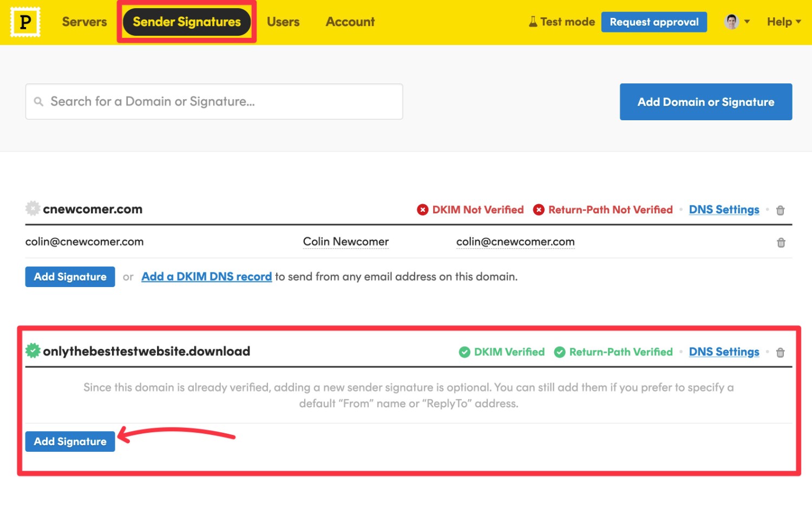This screenshot has height=507, width=812.
Task: Delete the colin@cnewcomer.com signature via trash icon
Action: coord(781,243)
